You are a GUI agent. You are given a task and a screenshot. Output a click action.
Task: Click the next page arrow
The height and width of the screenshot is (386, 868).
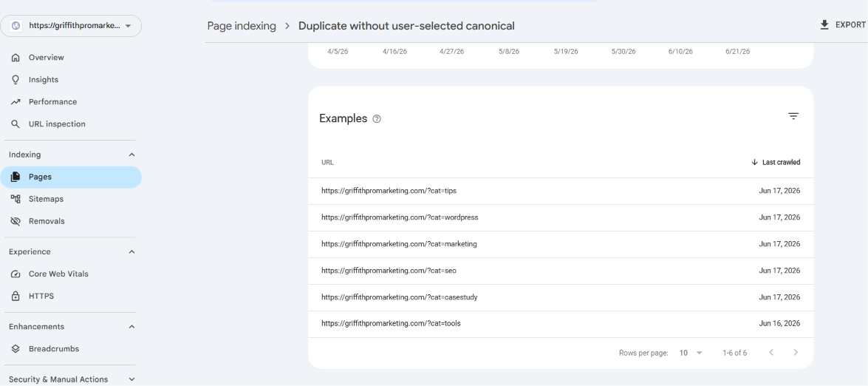(796, 352)
